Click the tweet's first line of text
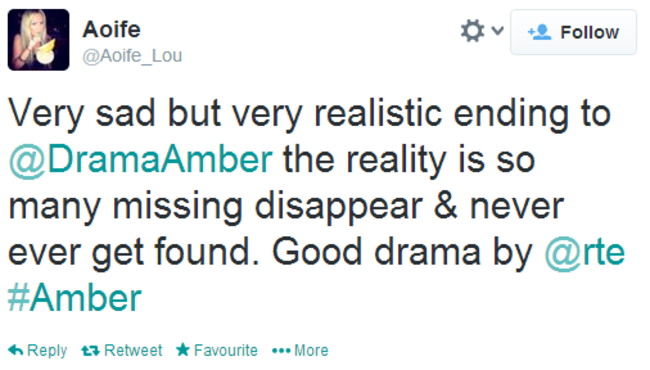The height and width of the screenshot is (370, 650). [x=309, y=114]
